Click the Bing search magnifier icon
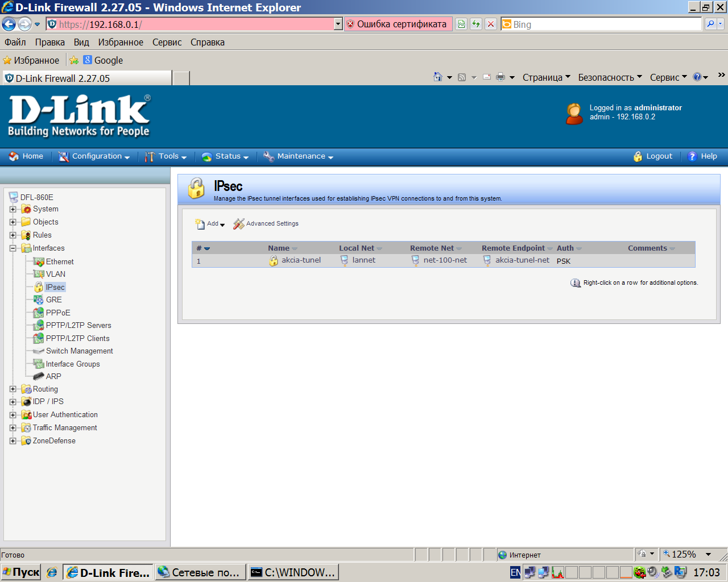This screenshot has height=582, width=728. click(710, 24)
